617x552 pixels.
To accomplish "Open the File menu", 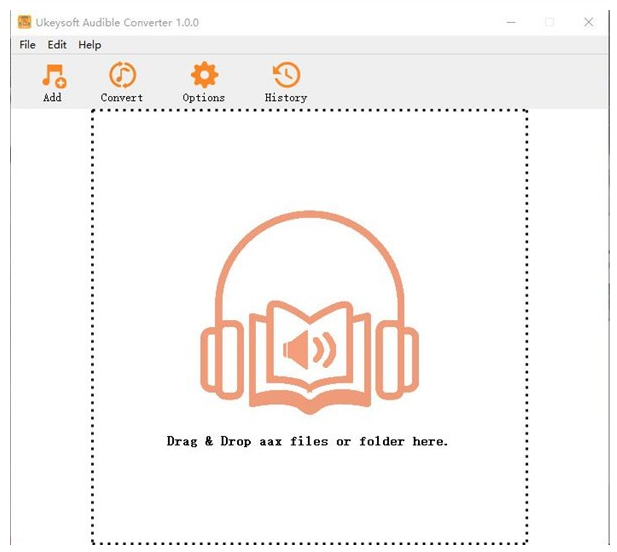I will pyautogui.click(x=27, y=45).
